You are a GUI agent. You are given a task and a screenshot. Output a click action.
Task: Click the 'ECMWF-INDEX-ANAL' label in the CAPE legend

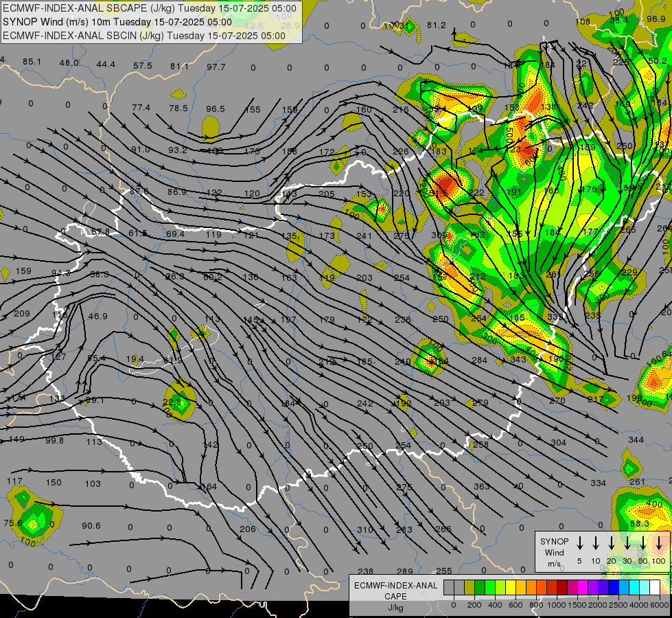(x=395, y=586)
